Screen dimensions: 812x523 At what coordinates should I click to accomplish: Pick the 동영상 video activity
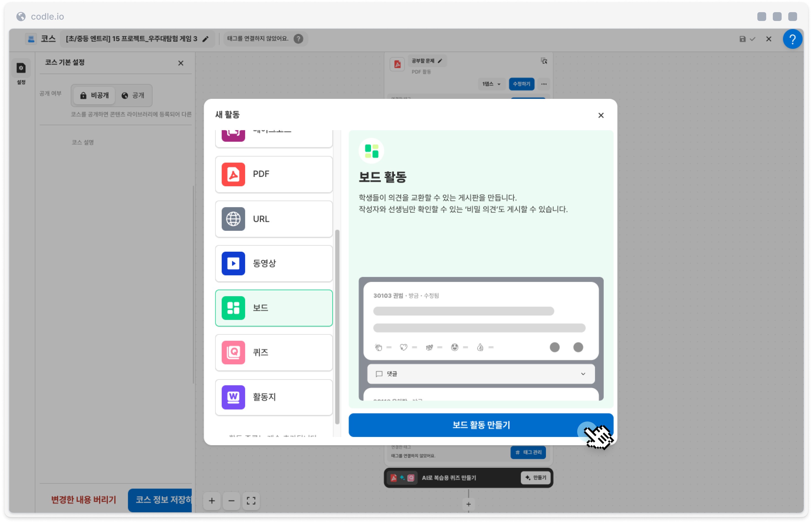[274, 264]
